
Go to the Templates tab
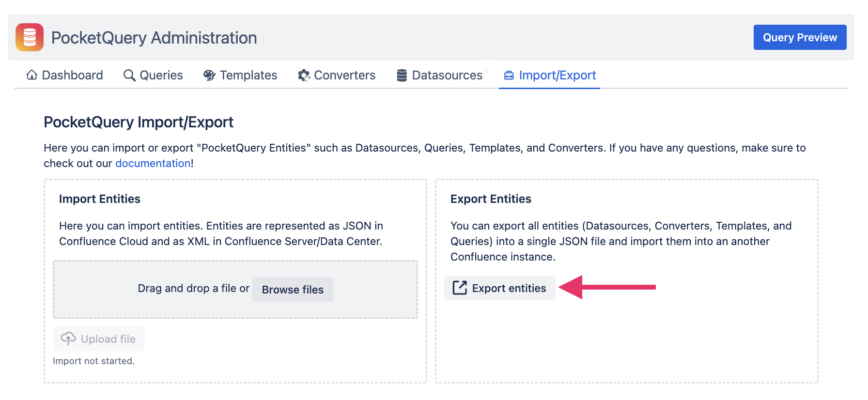click(x=248, y=76)
